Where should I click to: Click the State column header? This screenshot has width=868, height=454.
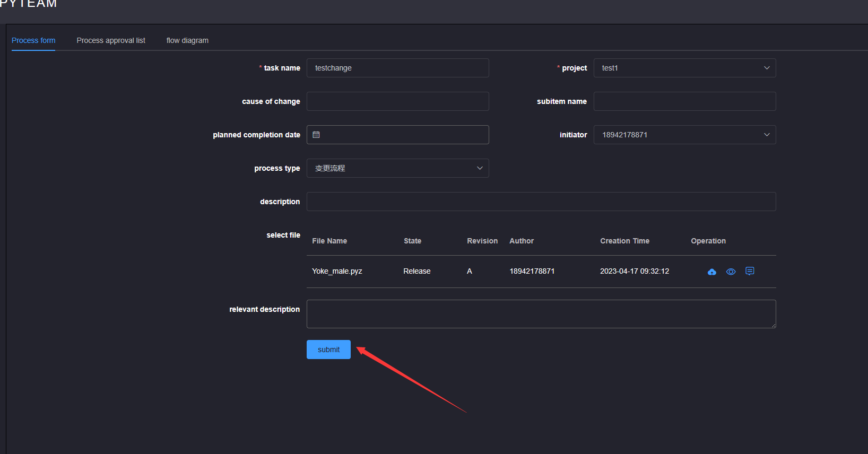coord(412,241)
